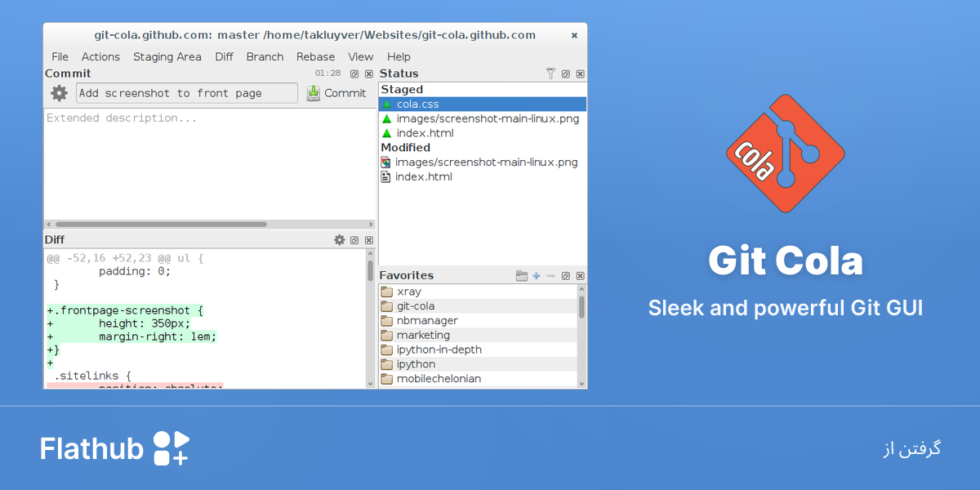Select modified images/screenshot-main-linux.png entry
This screenshot has width=980, height=490.
(483, 162)
